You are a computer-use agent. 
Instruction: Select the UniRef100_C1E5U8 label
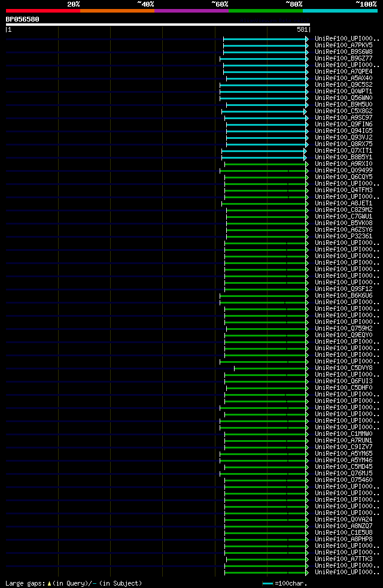click(344, 533)
